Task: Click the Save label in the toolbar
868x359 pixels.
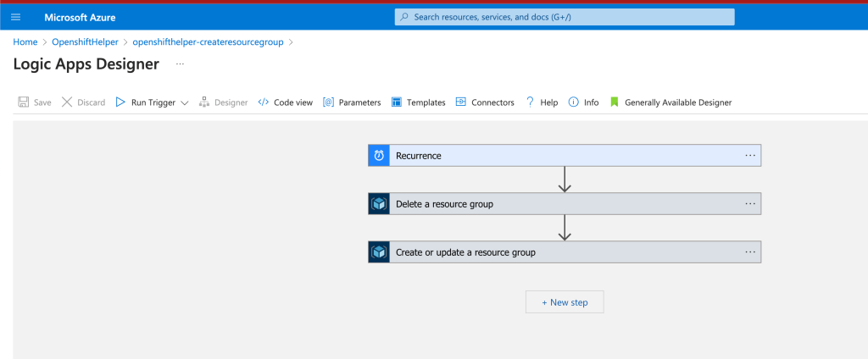Action: [42, 102]
